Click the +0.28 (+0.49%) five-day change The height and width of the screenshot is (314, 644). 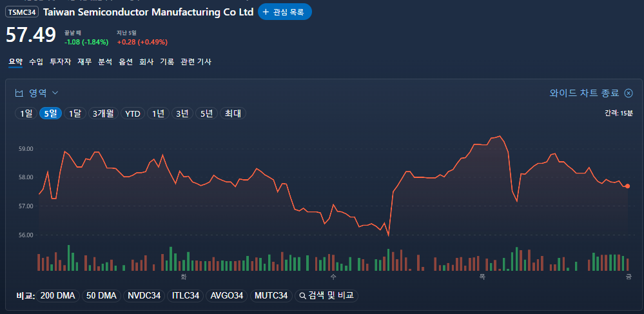pos(142,42)
